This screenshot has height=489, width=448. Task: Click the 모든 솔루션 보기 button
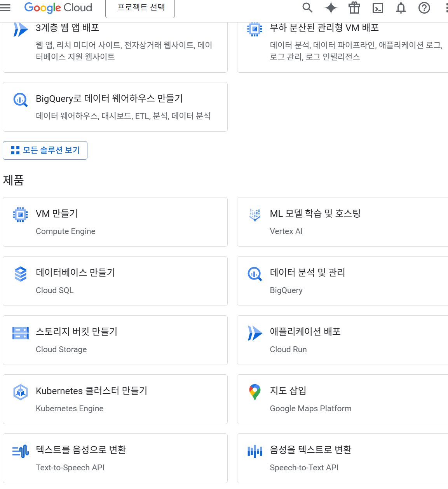coord(45,150)
